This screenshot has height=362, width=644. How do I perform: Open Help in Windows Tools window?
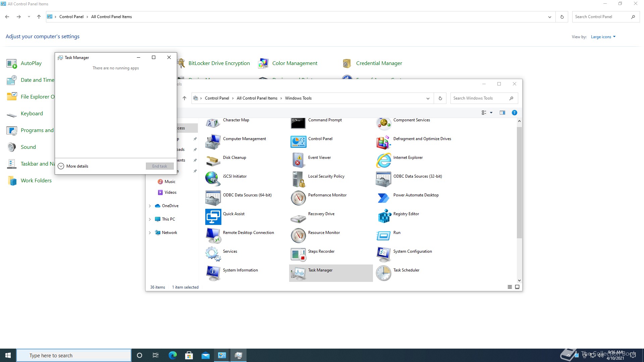pyautogui.click(x=514, y=113)
